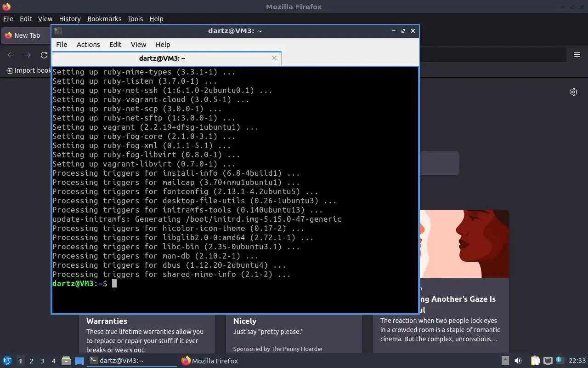Click 'Setting up vagrant-libvirt (0.7.0-1)' line
The height and width of the screenshot is (368, 588).
(144, 164)
